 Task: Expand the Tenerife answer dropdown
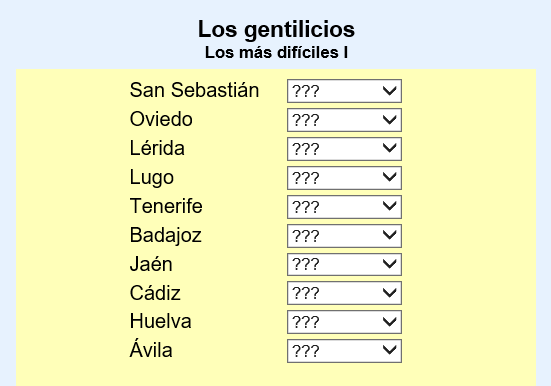pos(344,207)
